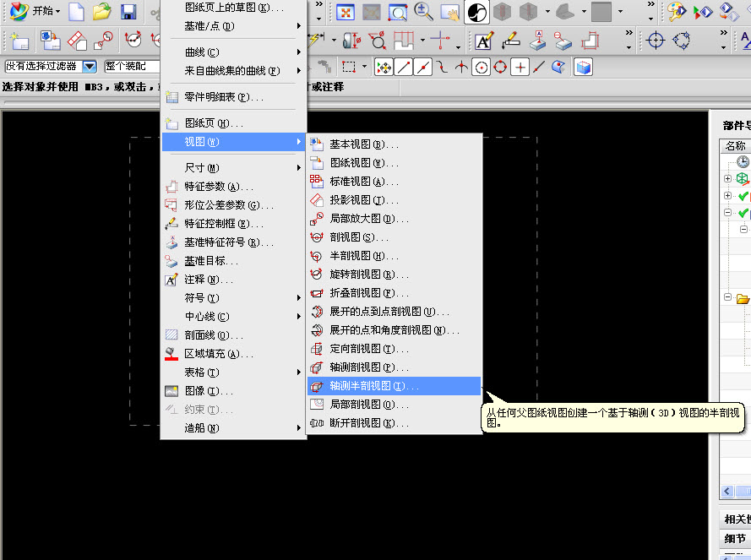This screenshot has width=751, height=560.
Task: Click the Save floppy disk icon
Action: click(x=128, y=12)
